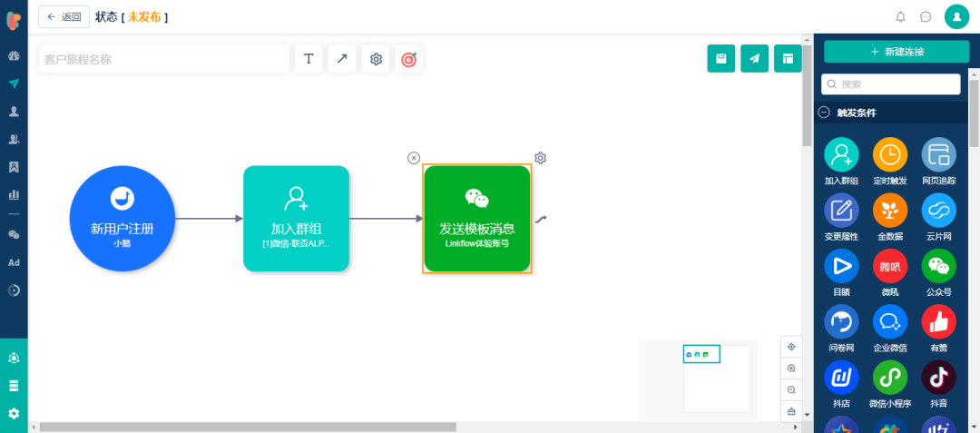
Task: Collapse the 触发条件 section
Action: tap(824, 113)
